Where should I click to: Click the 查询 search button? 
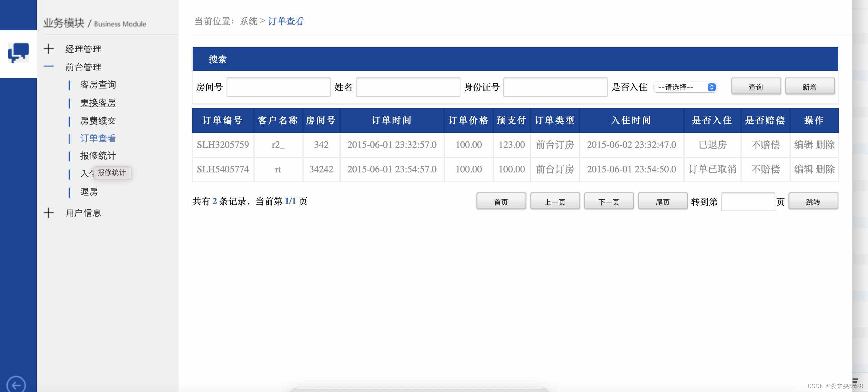[756, 87]
